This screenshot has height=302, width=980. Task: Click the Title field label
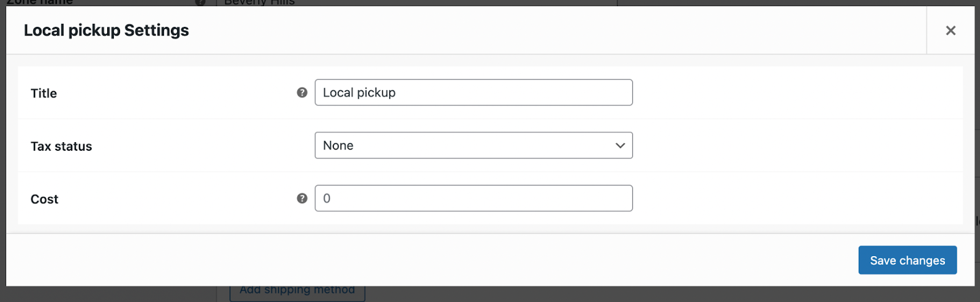pyautogui.click(x=43, y=93)
